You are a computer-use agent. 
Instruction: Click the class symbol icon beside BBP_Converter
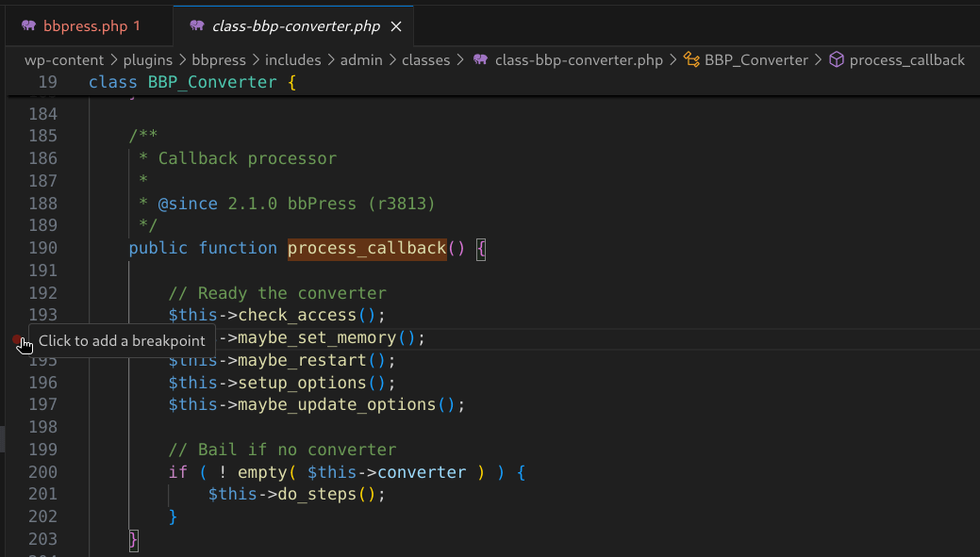[690, 59]
